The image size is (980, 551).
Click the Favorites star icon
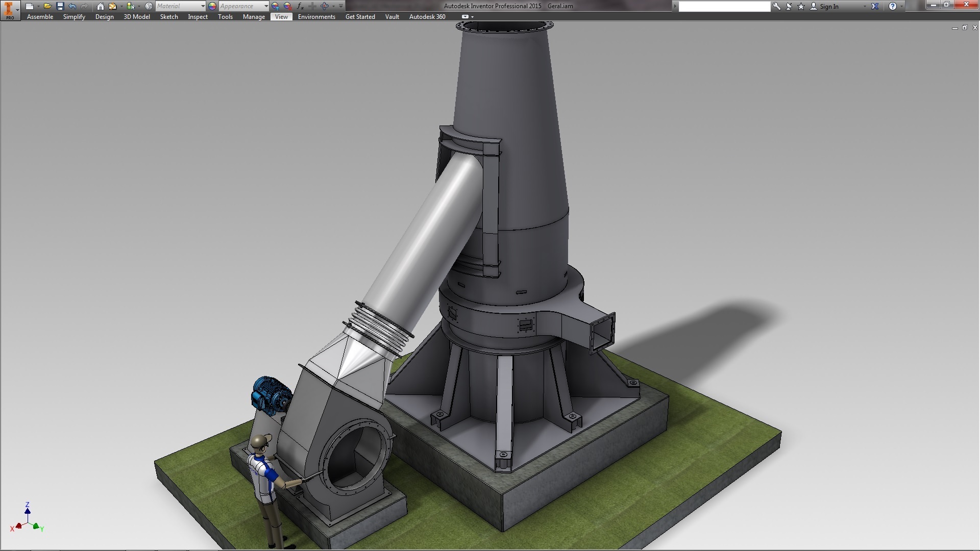[801, 6]
